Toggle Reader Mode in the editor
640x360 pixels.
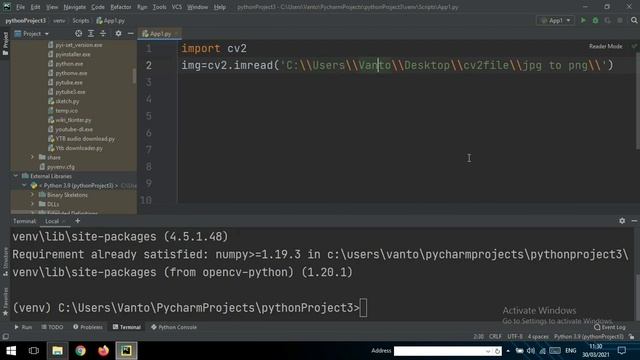605,46
